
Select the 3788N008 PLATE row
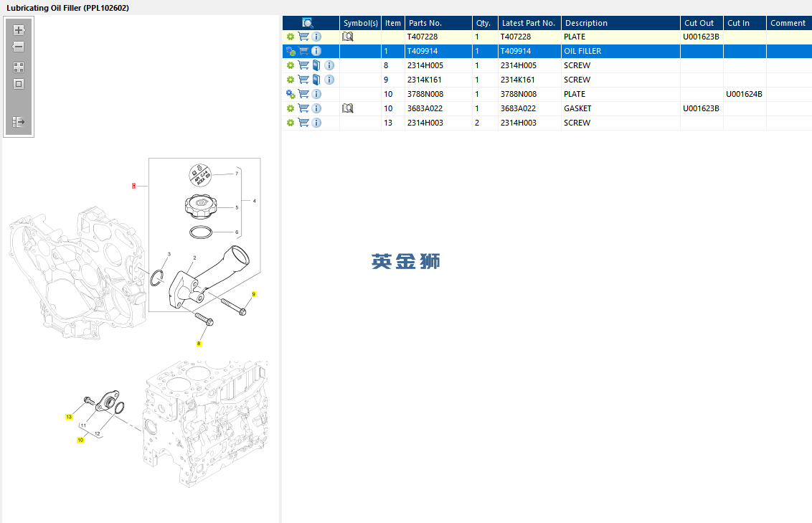[547, 94]
